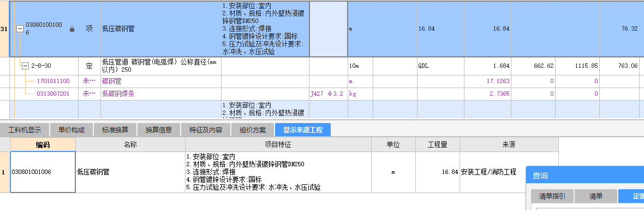Select the code cell 030801001006 in source table

43,172
